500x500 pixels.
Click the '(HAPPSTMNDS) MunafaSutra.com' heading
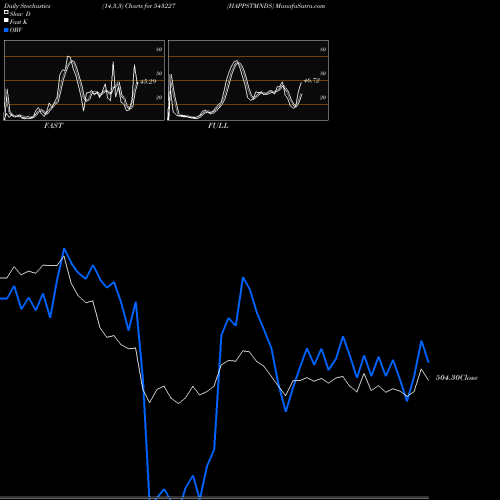[x=276, y=6]
